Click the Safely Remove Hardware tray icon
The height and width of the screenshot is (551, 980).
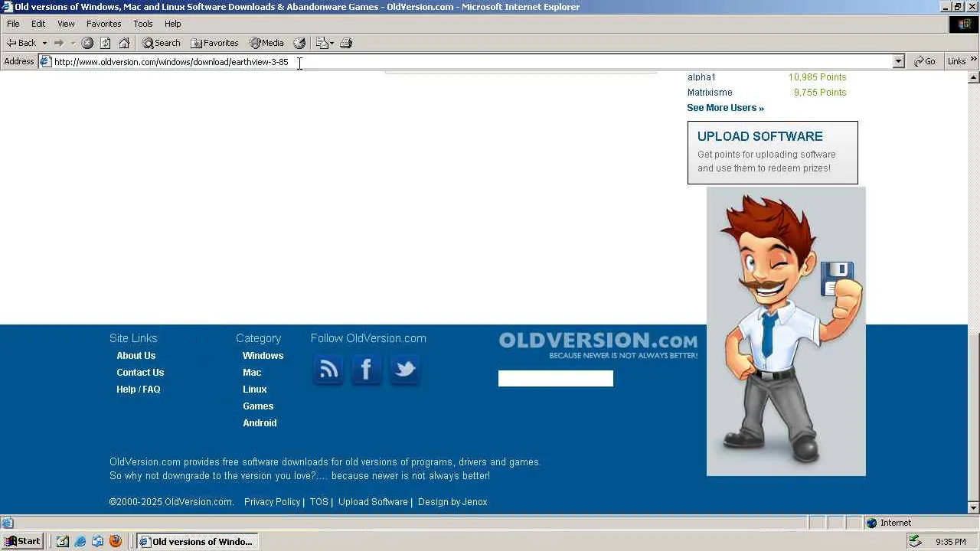pyautogui.click(x=914, y=541)
